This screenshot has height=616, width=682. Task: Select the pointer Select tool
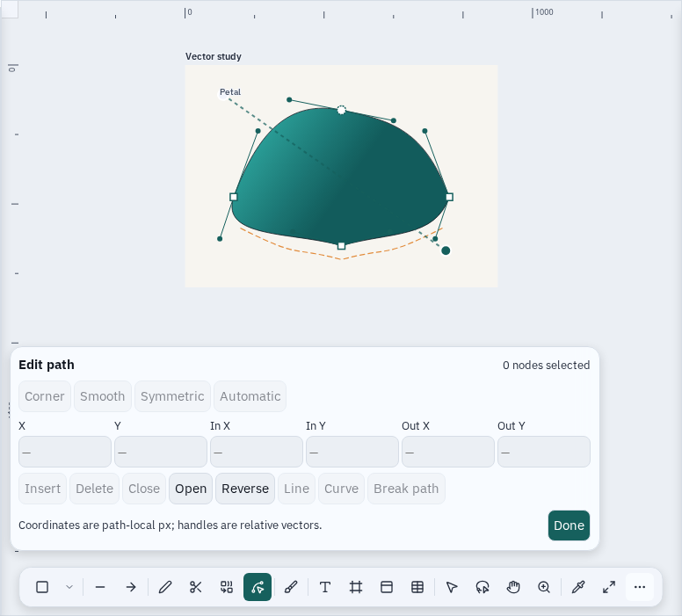click(452, 587)
